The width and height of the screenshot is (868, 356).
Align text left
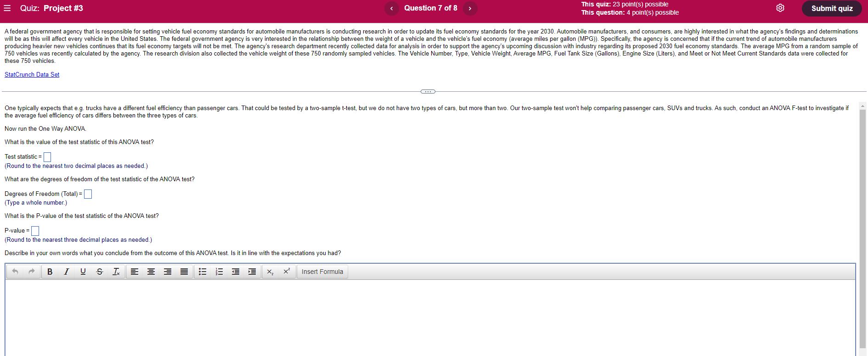pos(135,272)
